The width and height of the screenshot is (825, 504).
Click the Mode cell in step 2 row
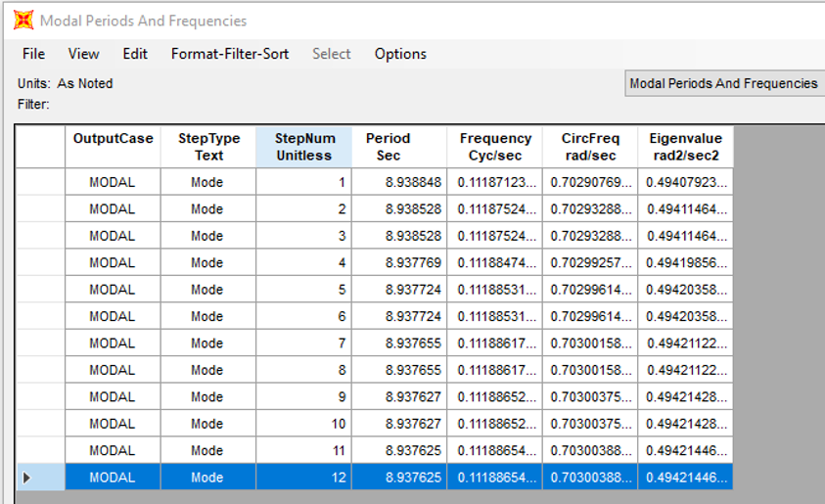[x=208, y=208]
